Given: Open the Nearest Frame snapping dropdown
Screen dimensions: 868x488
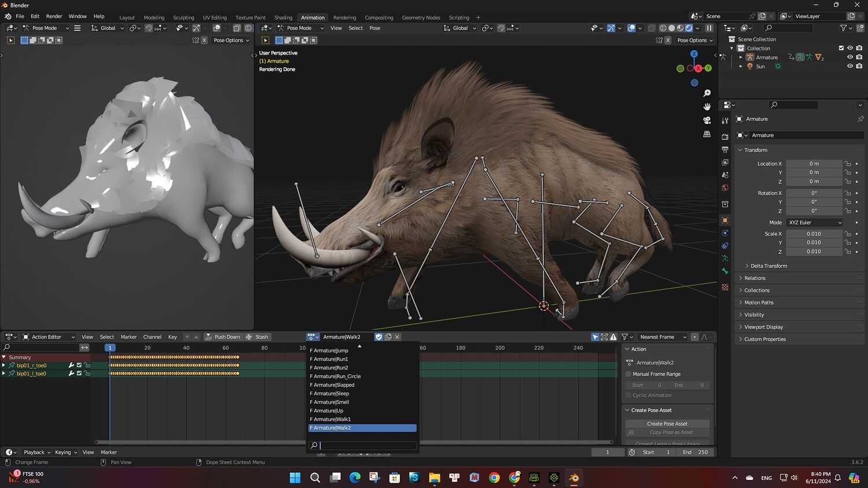Looking at the screenshot, I should coord(662,337).
